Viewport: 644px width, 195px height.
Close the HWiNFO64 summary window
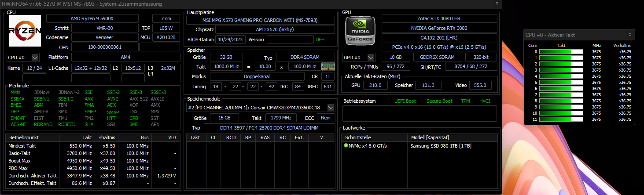(x=497, y=4)
